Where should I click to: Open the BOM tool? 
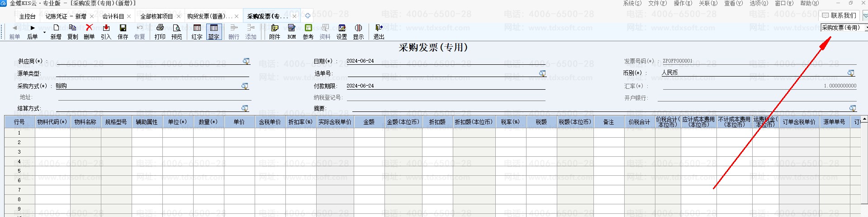[291, 32]
